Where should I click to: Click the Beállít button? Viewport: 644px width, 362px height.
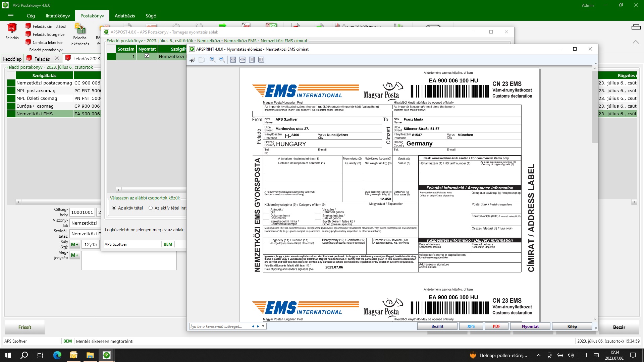437,326
